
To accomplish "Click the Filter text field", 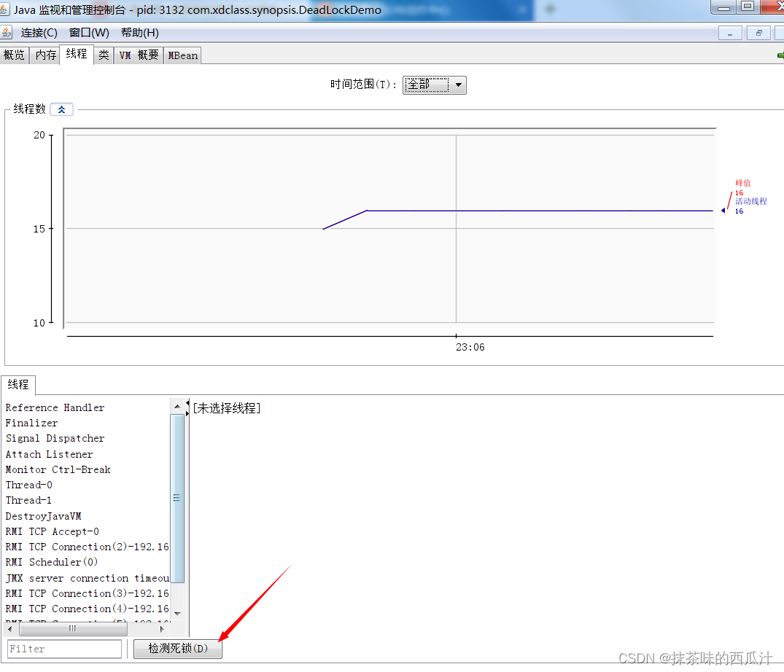I will 65,649.
